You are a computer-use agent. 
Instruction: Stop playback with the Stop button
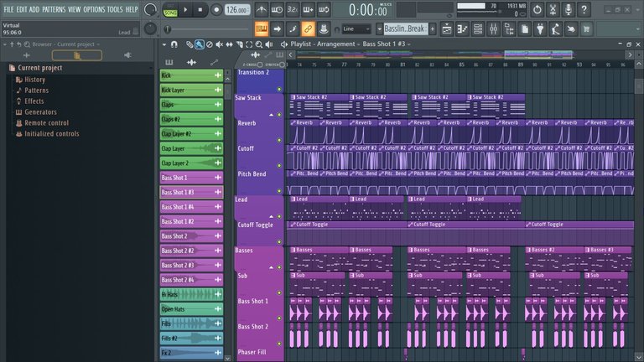click(200, 9)
